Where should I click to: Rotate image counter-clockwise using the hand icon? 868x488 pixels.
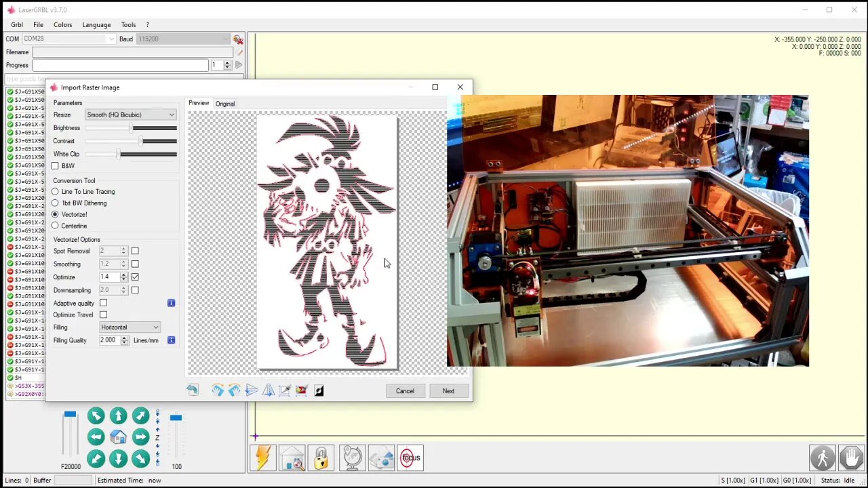point(234,390)
